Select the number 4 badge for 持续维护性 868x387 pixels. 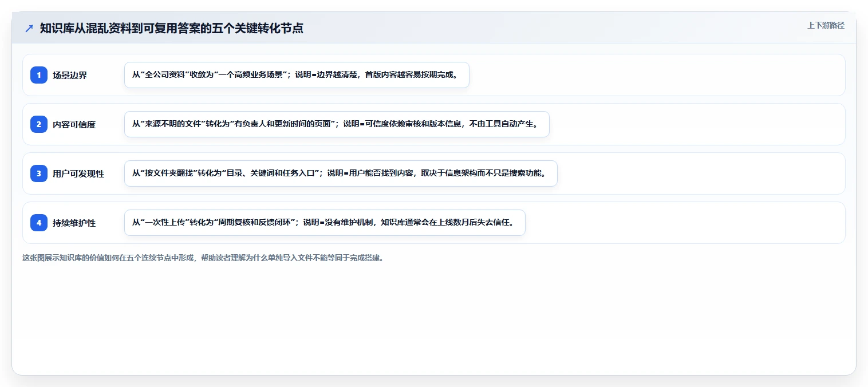point(39,223)
